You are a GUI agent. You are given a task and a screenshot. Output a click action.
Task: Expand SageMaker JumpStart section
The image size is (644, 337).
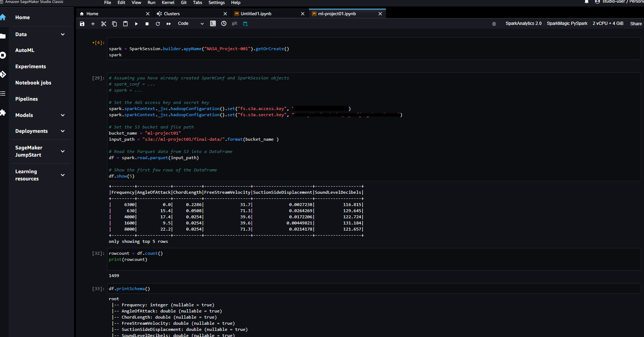63,151
